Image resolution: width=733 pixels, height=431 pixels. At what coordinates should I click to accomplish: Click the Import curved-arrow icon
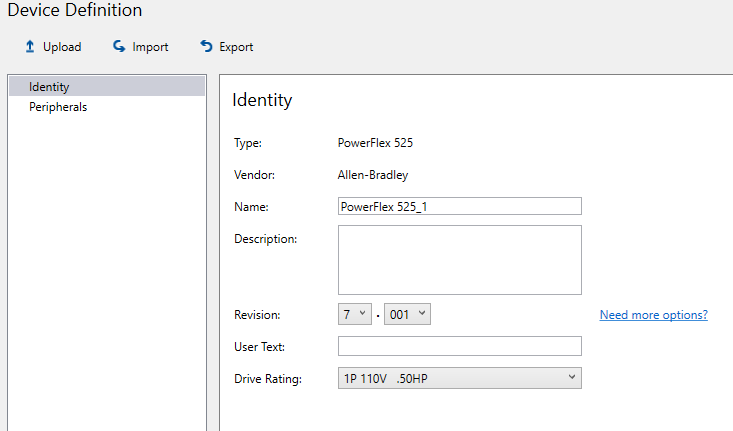[x=119, y=46]
